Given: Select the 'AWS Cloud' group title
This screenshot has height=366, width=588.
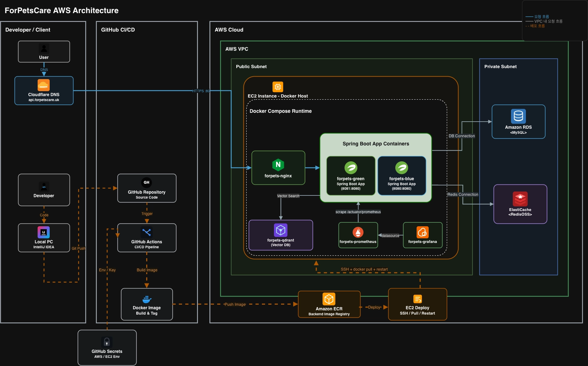Looking at the screenshot, I should click(229, 30).
